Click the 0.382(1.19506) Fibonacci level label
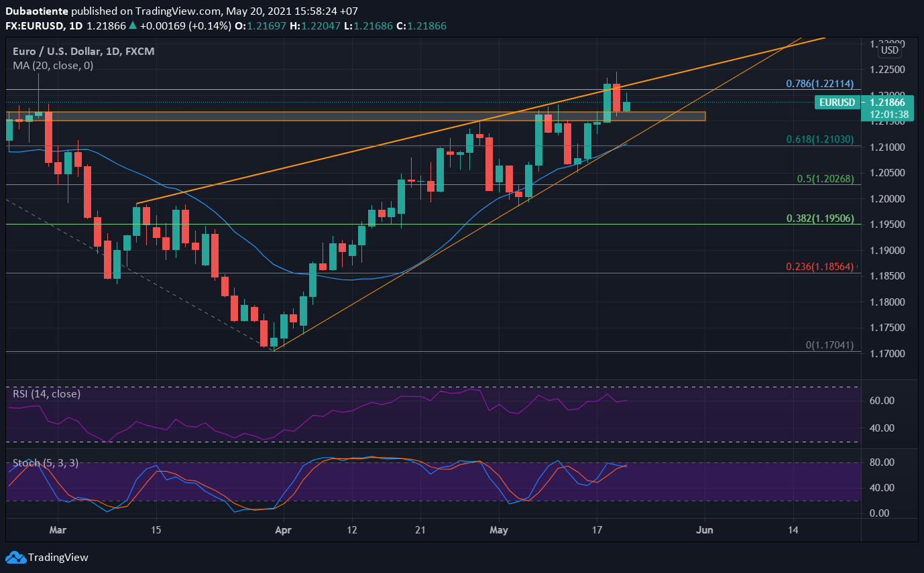 (819, 218)
